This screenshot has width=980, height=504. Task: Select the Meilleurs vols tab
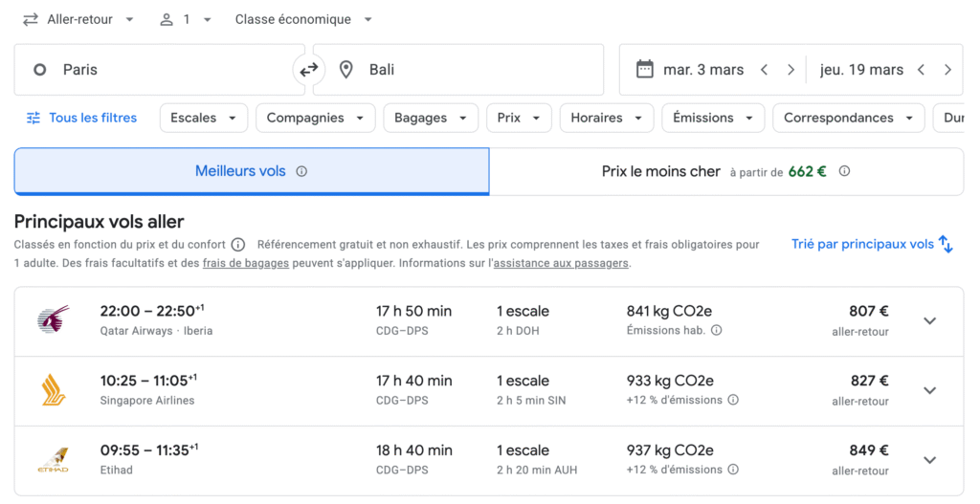tap(252, 171)
